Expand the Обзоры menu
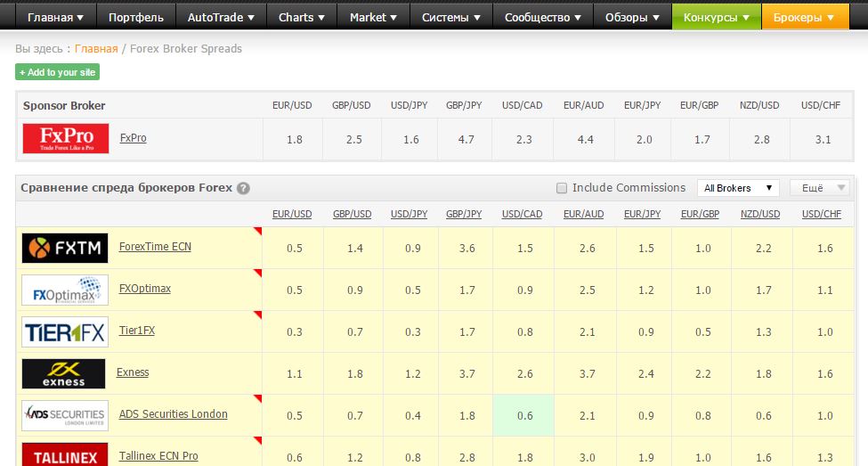 point(633,17)
